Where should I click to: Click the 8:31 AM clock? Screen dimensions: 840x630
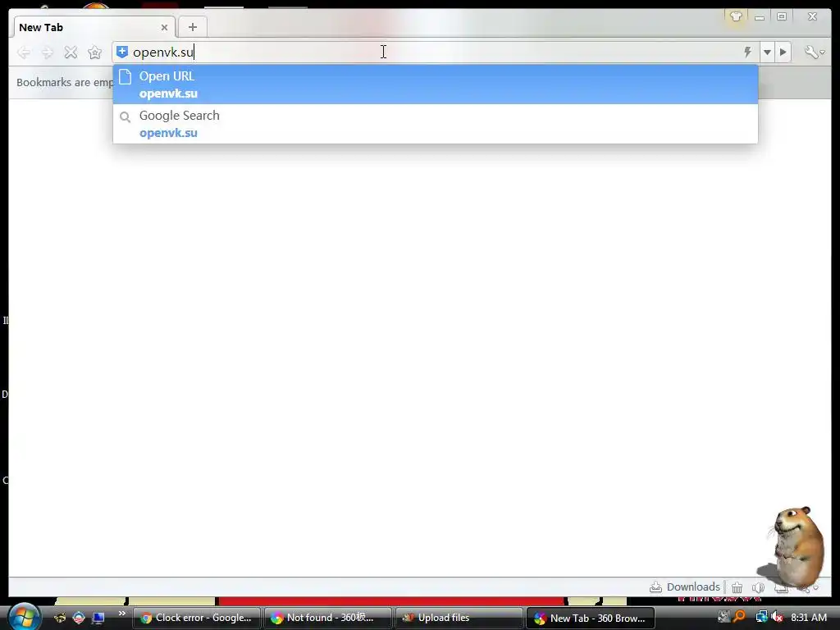click(809, 617)
